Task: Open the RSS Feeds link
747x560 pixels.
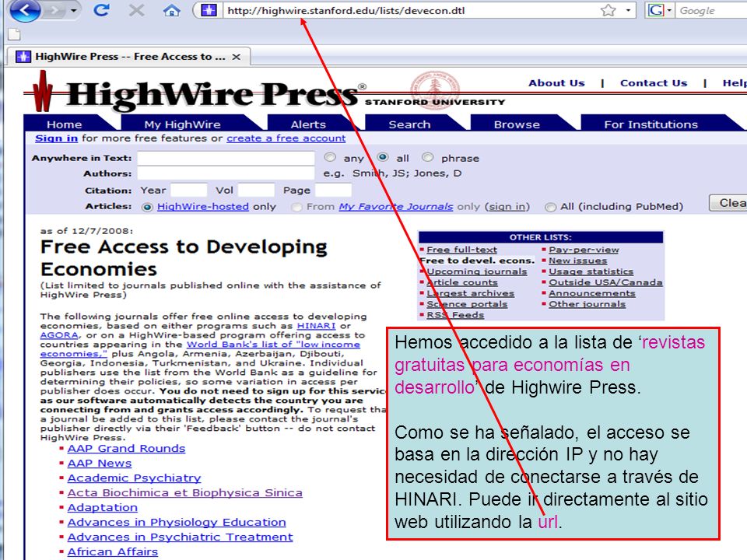Action: tap(455, 315)
